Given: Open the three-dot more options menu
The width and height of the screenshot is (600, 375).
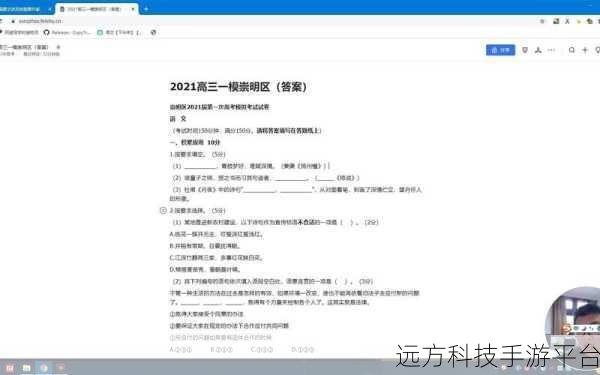Looking at the screenshot, I should [551, 50].
